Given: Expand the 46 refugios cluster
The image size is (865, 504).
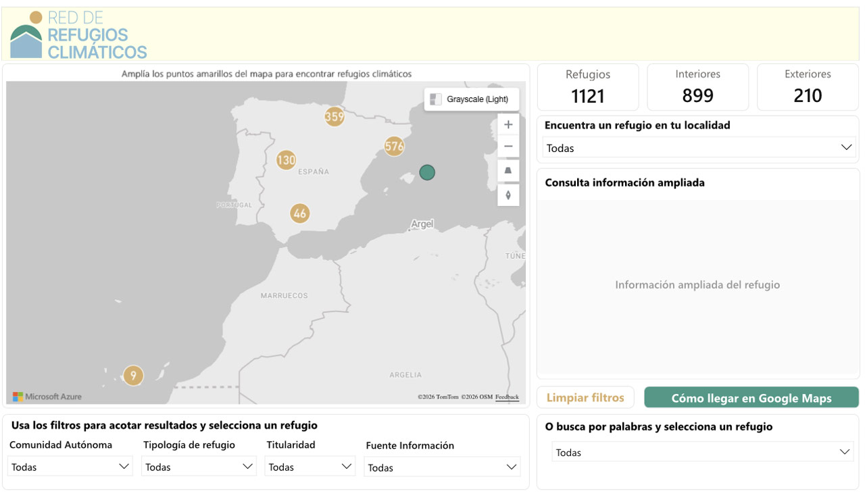Looking at the screenshot, I should [x=300, y=213].
